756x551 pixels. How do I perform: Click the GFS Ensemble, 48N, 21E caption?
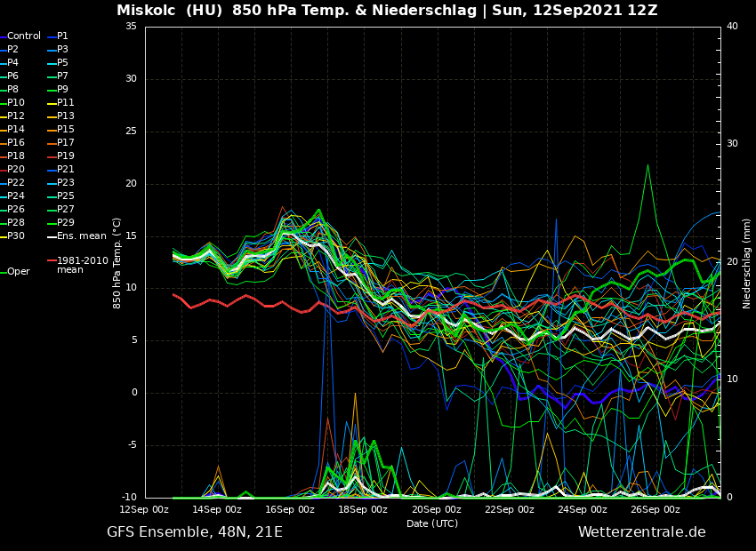(195, 532)
